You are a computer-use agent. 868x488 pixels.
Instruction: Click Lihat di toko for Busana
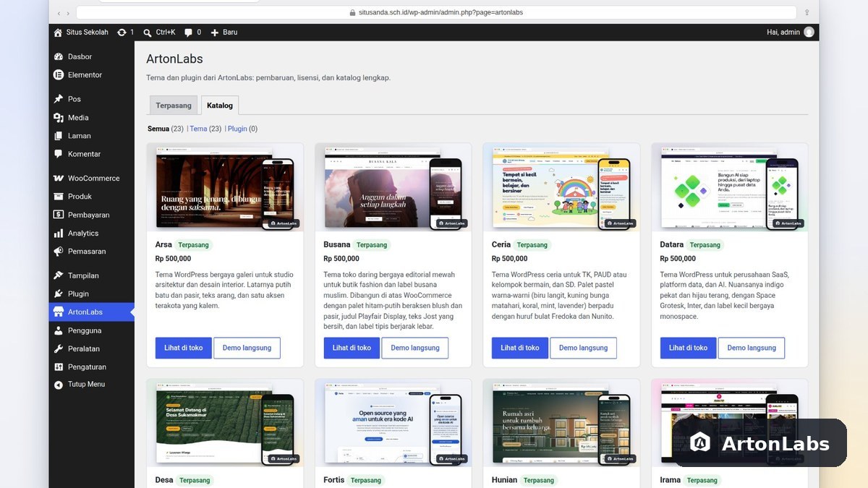352,348
